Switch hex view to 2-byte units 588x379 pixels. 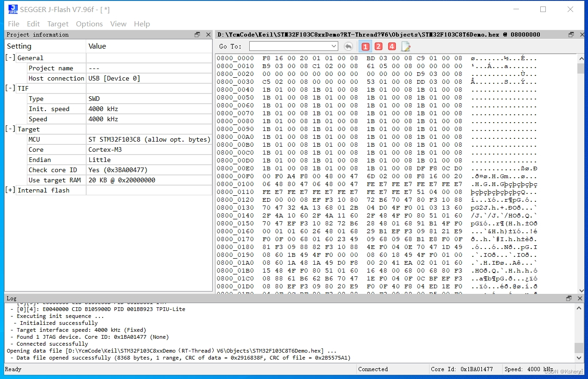tap(379, 46)
